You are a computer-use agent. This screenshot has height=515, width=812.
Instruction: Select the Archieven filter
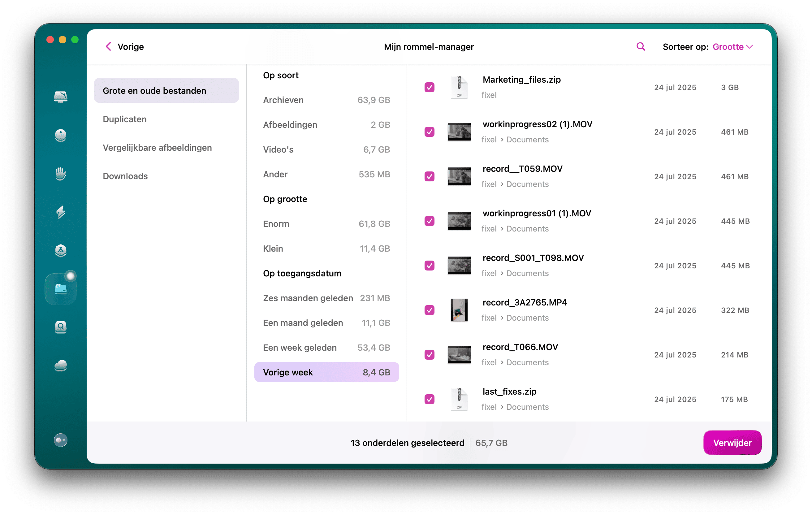283,100
